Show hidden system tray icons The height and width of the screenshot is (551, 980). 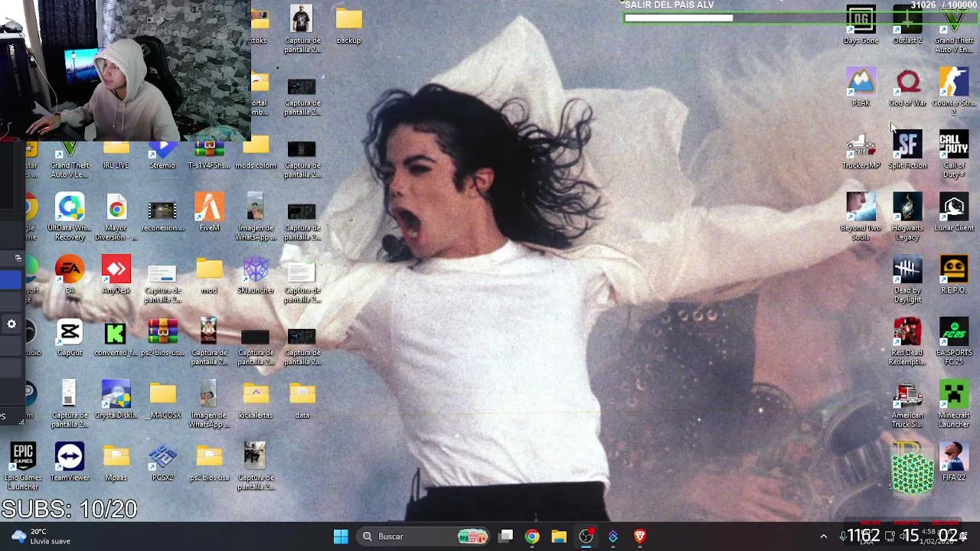(x=824, y=536)
